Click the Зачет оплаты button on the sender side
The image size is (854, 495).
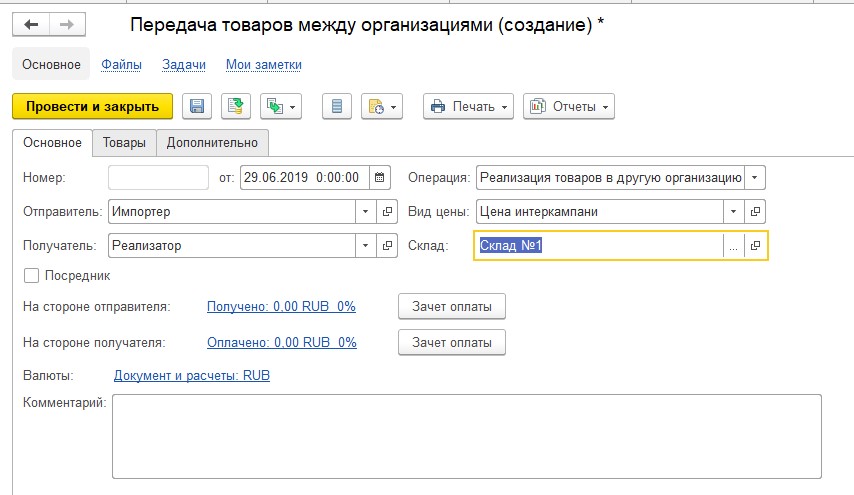click(x=452, y=307)
